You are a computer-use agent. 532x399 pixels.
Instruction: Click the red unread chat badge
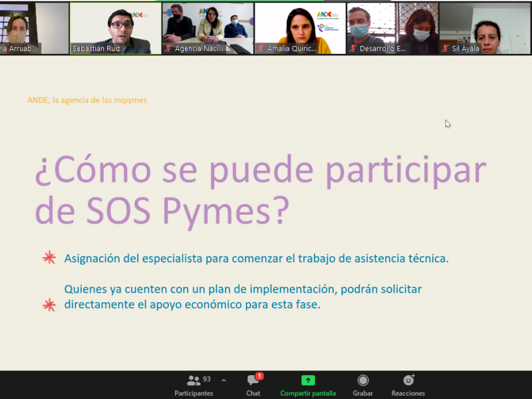point(259,376)
